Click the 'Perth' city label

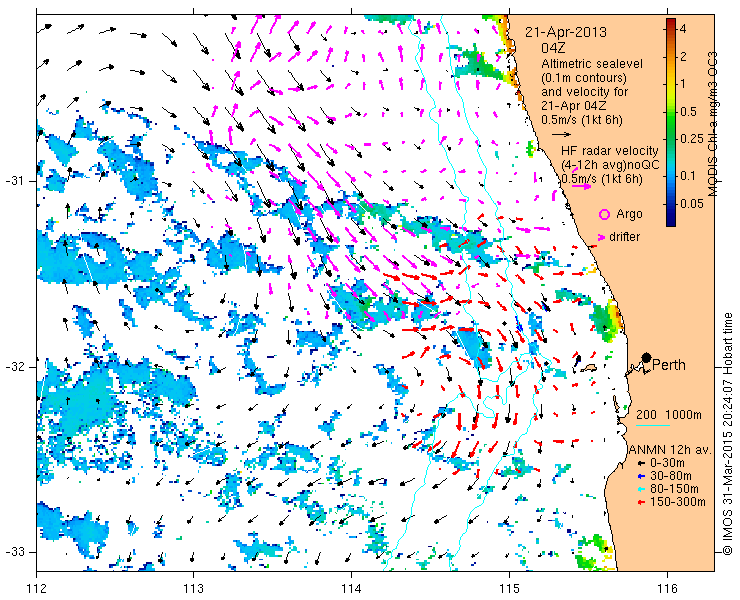669,365
